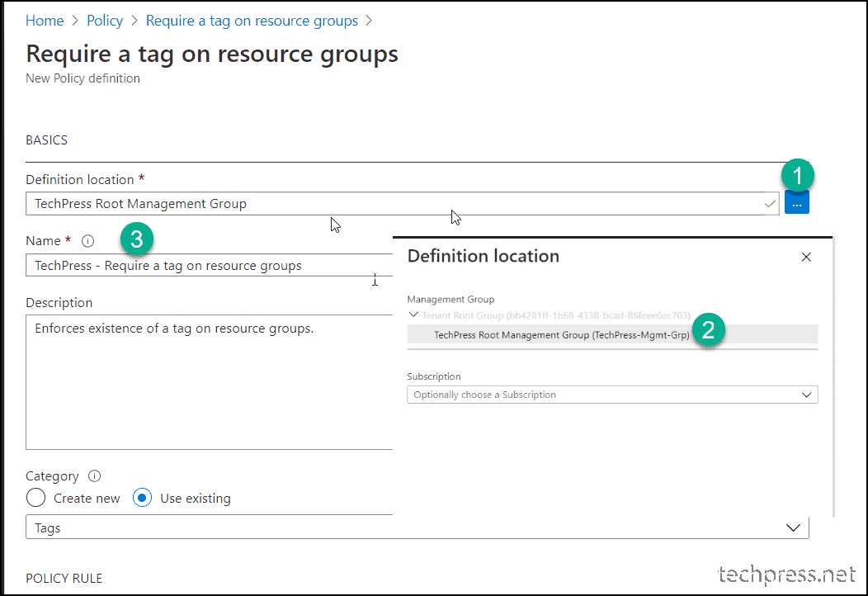Open the Home breadcrumb link

tap(45, 21)
